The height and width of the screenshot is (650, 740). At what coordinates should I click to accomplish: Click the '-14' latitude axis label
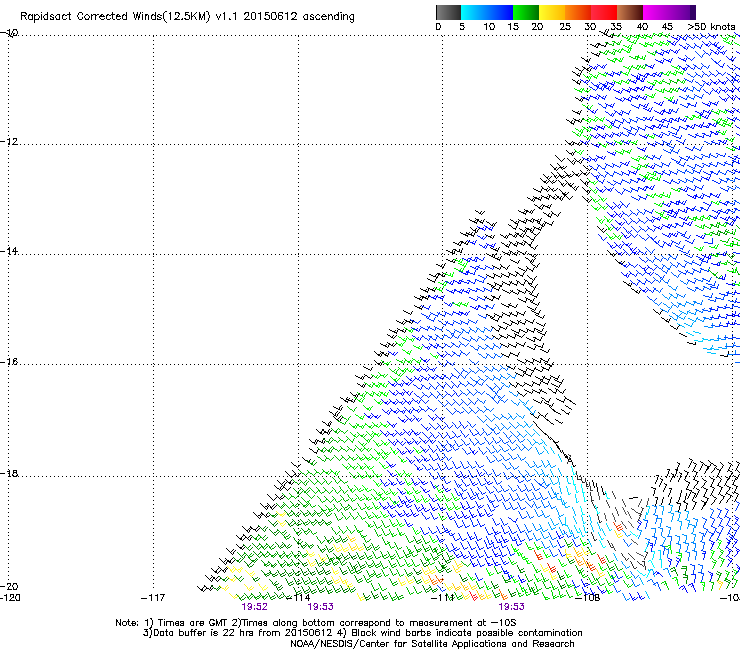[x=9, y=251]
